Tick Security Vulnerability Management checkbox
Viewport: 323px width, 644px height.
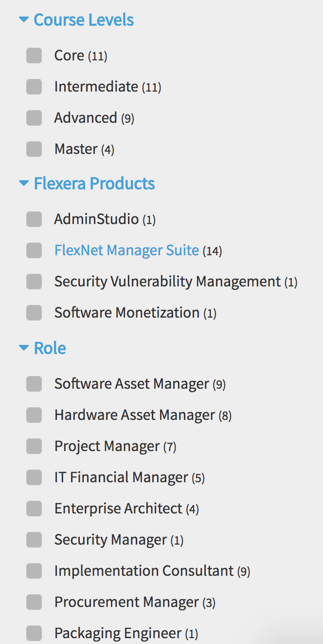tap(34, 282)
